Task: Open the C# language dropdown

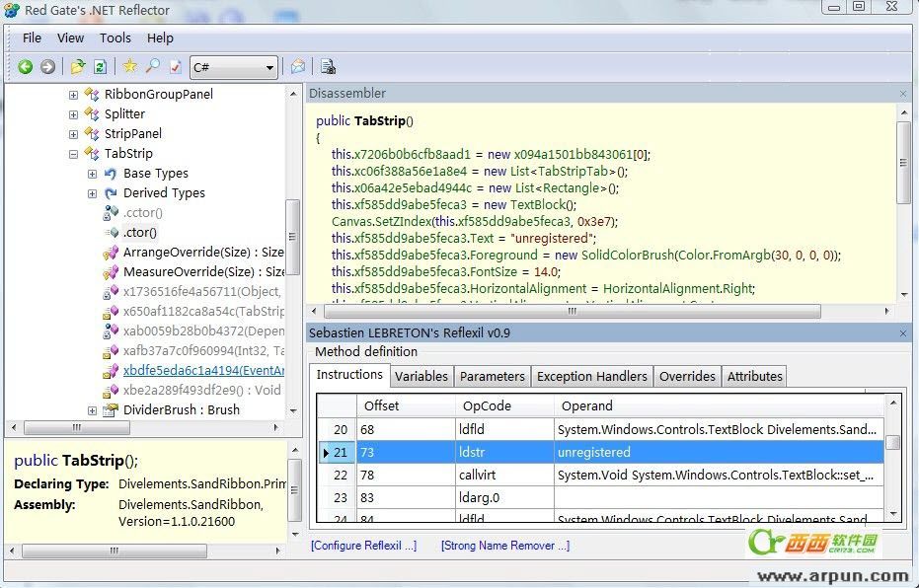Action: [233, 67]
